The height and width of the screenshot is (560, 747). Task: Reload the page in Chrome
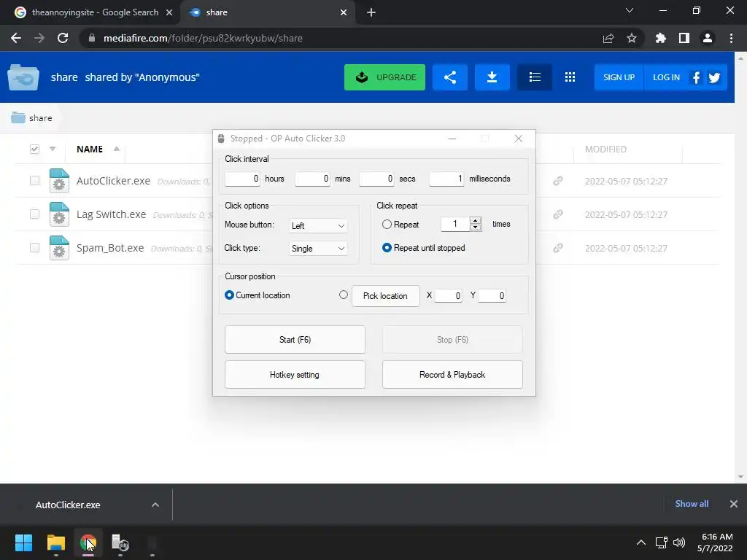tap(63, 38)
